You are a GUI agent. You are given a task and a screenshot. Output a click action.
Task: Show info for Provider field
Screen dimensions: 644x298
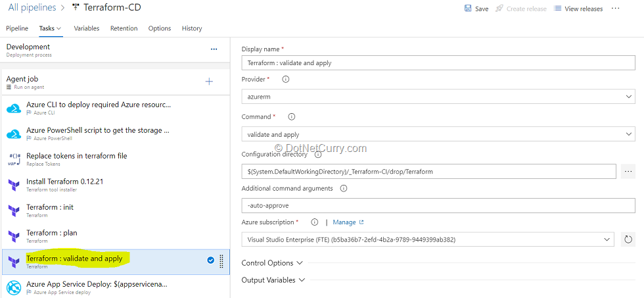(286, 80)
